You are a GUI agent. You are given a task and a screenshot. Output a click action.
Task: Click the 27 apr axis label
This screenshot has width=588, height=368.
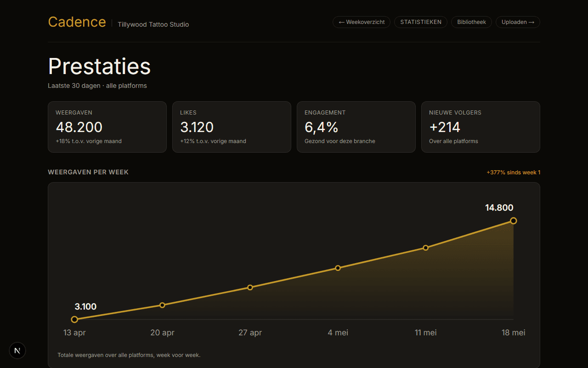pos(250,333)
